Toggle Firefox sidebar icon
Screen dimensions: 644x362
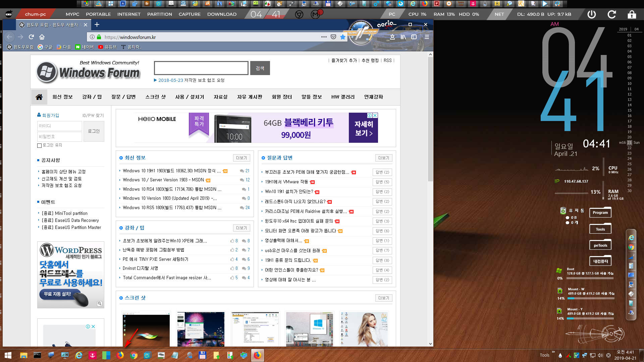click(x=414, y=37)
